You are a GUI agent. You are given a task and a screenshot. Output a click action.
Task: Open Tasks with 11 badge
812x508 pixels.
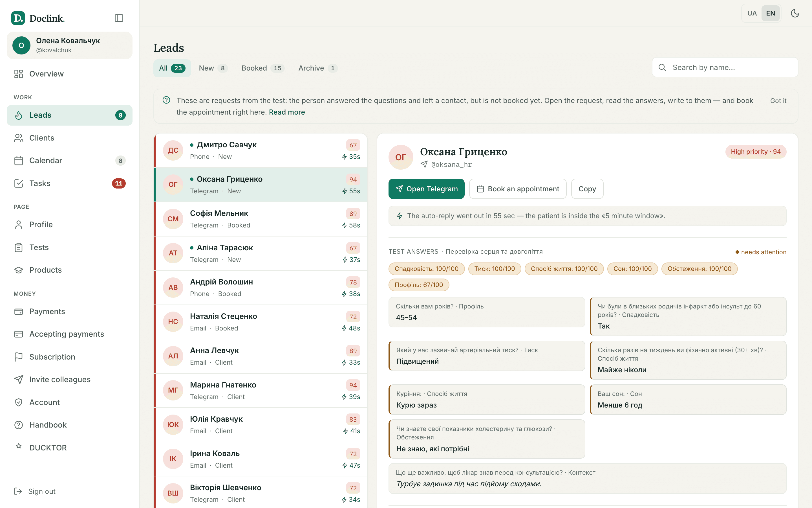69,183
